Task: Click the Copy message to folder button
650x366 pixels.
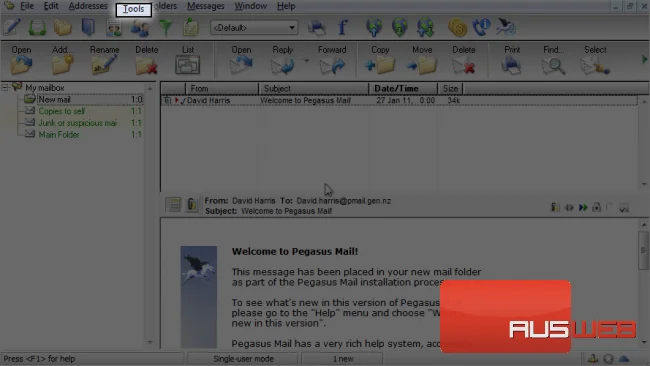Action: [380, 60]
